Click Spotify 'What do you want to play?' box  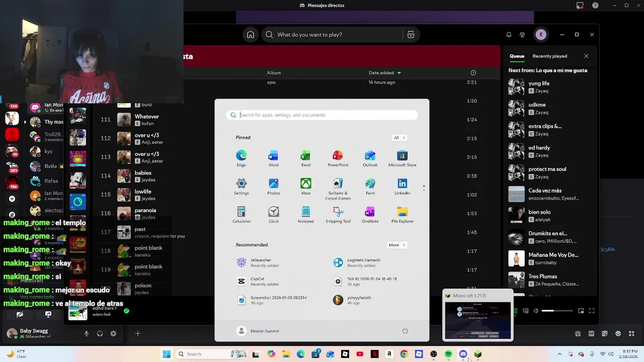(332, 35)
